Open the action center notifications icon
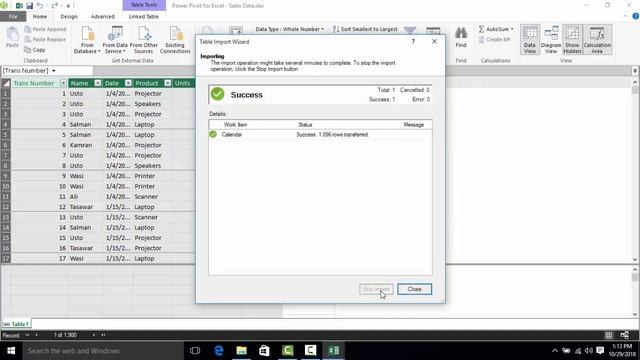The image size is (640, 360). pyautogui.click(x=600, y=351)
